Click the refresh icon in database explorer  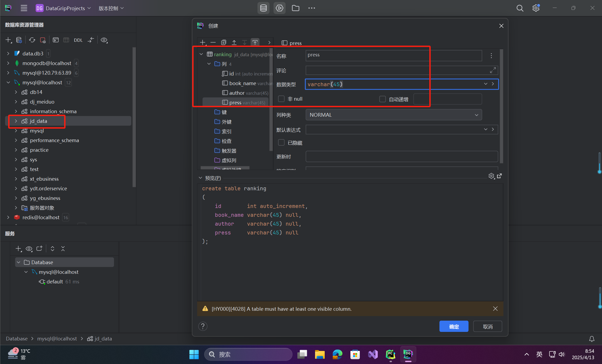[x=32, y=40]
